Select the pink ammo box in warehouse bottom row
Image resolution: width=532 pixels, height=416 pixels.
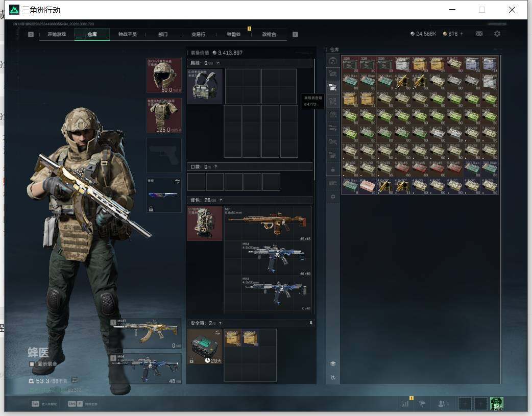(x=367, y=186)
